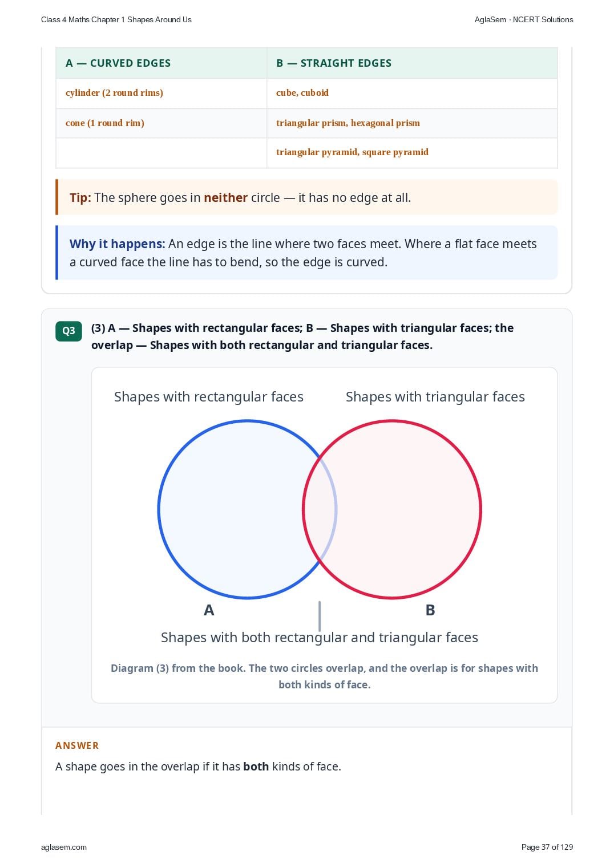Click the ANSWER heading
614x868 pixels.
77,745
